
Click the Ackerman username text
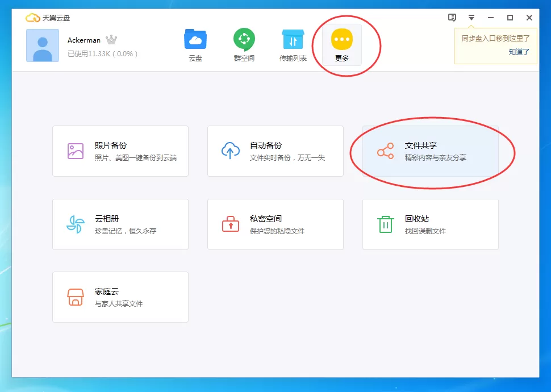[84, 40]
